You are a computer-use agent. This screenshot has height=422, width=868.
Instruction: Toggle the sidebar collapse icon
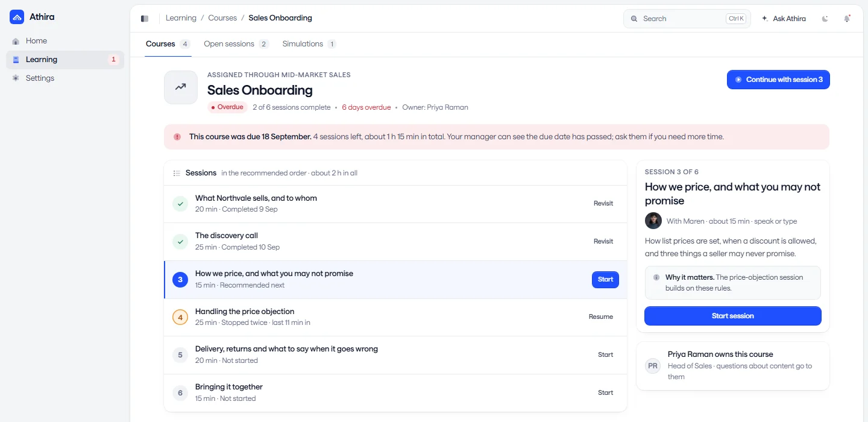click(145, 19)
